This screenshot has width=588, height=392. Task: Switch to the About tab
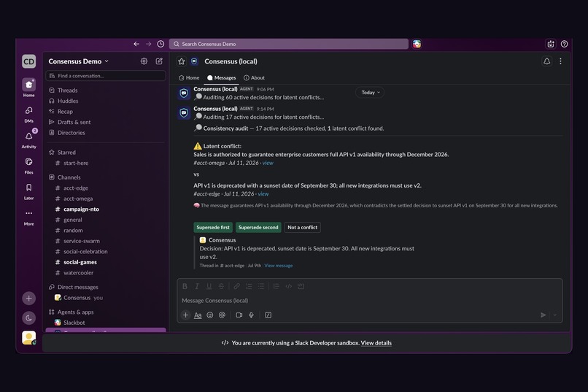[x=255, y=77]
